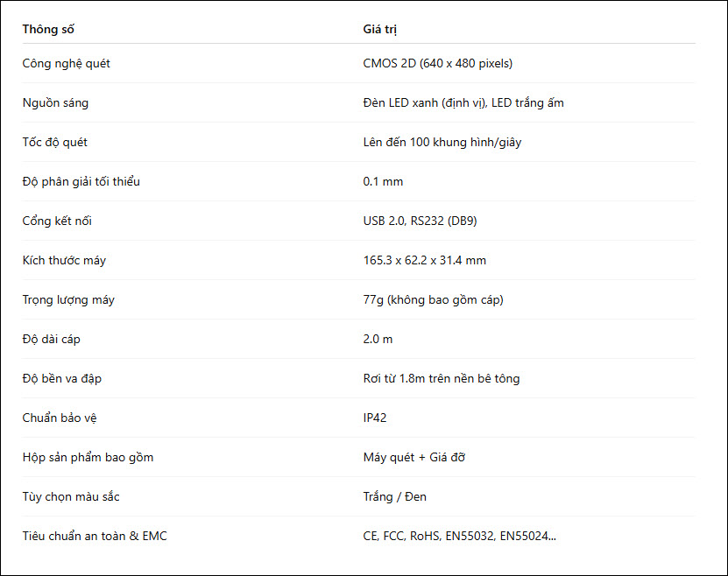
Task: Select the 'Độ phân giải tối thiểu' label
Action: click(x=81, y=182)
